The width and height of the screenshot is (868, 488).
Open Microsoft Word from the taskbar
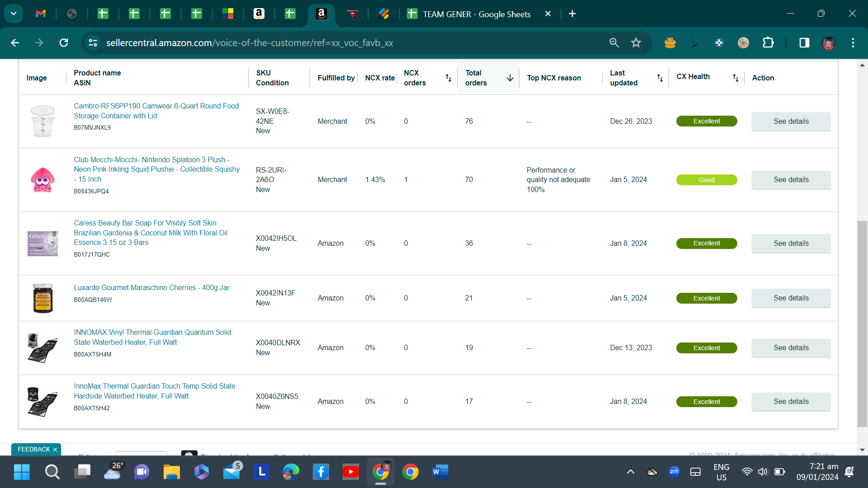[x=440, y=472]
